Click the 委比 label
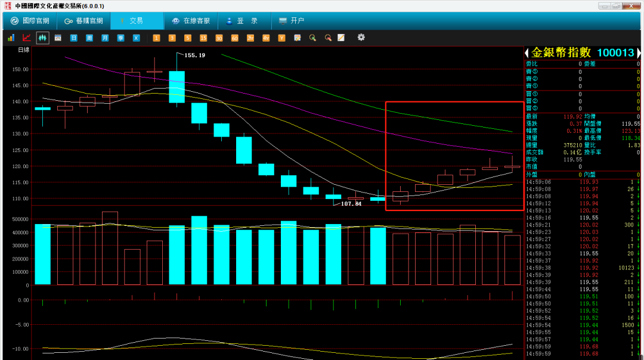Viewport: 644px width, 360px height. 532,64
